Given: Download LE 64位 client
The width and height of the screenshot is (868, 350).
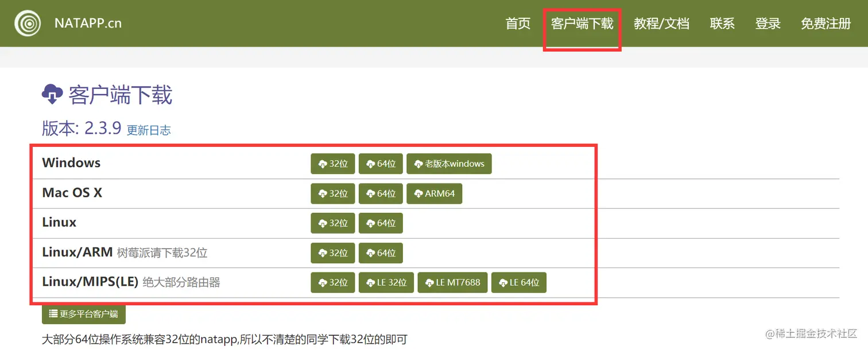Looking at the screenshot, I should click(x=519, y=283).
